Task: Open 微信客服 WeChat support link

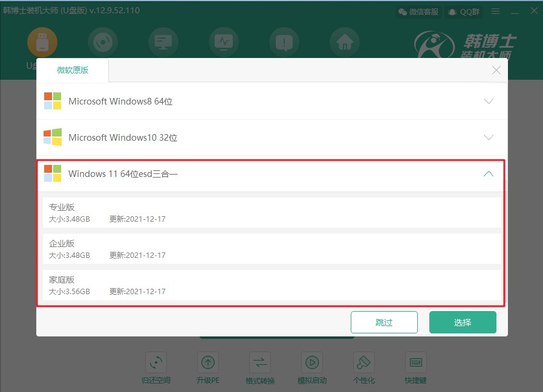Action: point(420,11)
